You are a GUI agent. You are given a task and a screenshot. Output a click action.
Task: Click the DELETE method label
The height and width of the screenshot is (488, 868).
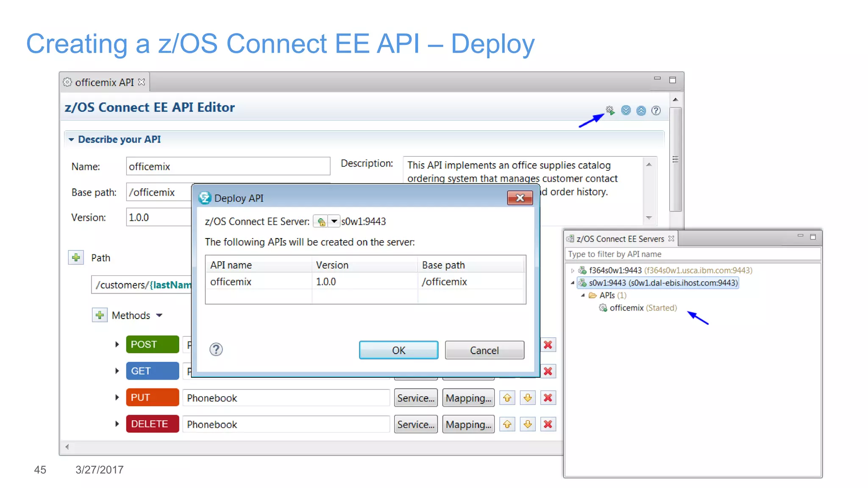tap(153, 424)
